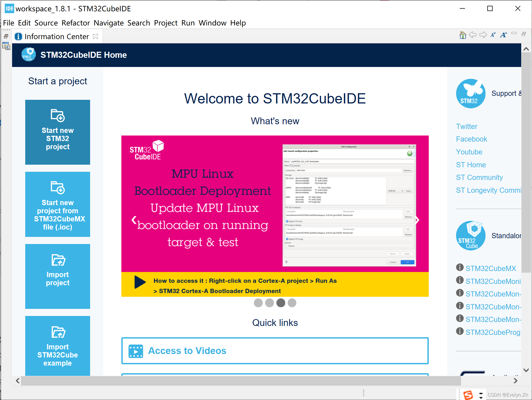Select first carousel indicator dot

(258, 303)
